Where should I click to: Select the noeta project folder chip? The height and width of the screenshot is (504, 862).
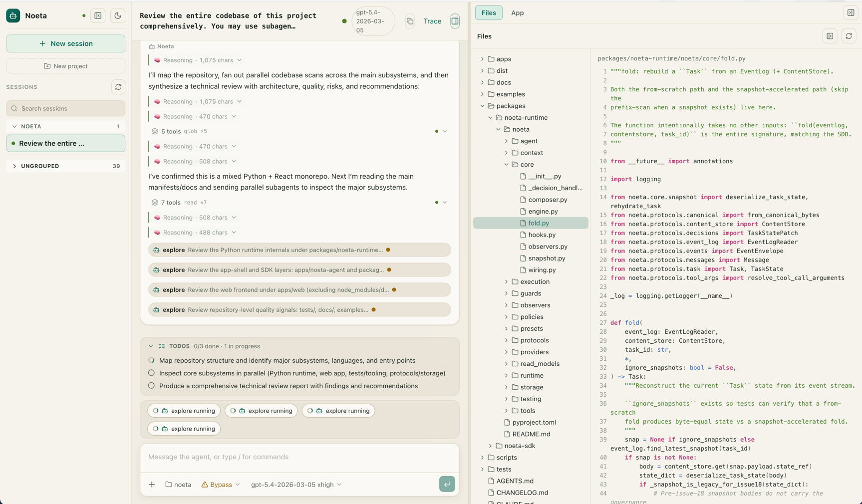coord(178,485)
